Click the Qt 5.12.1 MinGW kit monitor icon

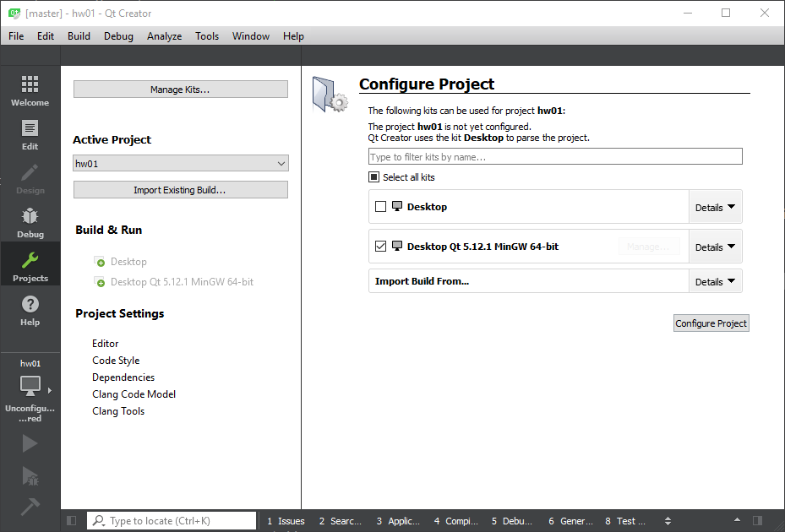[x=397, y=246]
